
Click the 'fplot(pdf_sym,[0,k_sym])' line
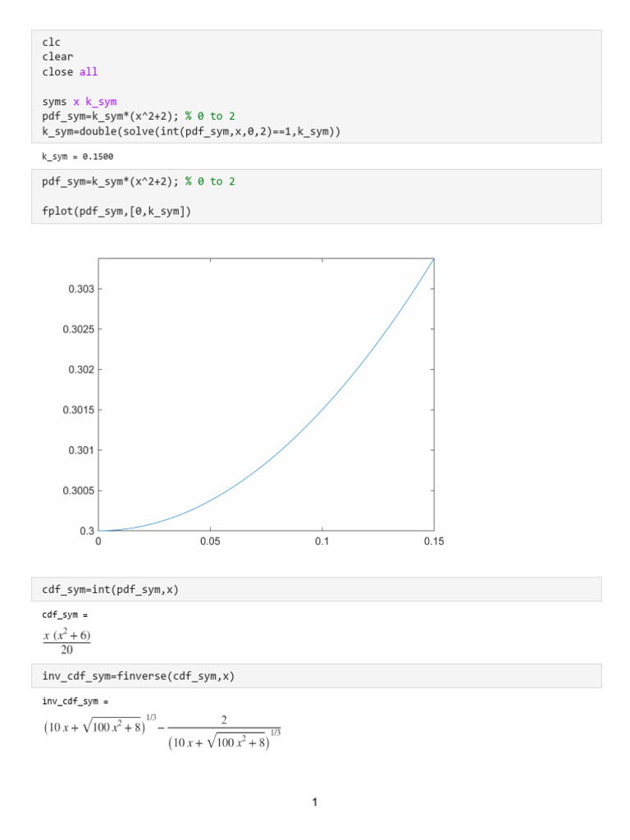pos(116,211)
